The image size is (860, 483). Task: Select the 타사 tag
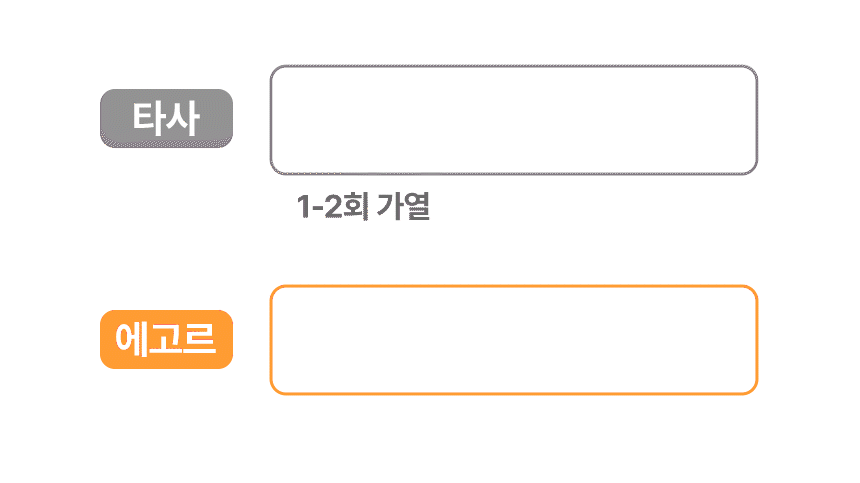coord(166,119)
